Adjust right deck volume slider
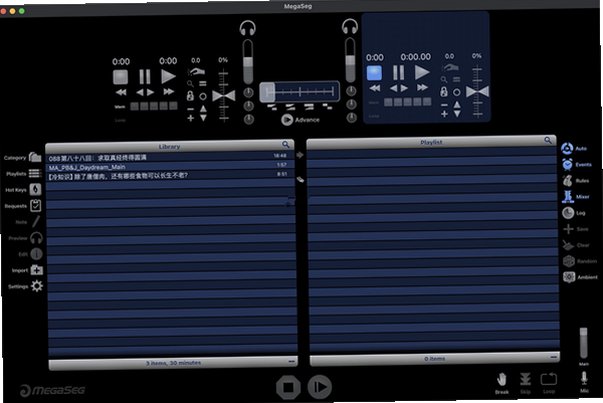603x403 pixels. point(350,60)
